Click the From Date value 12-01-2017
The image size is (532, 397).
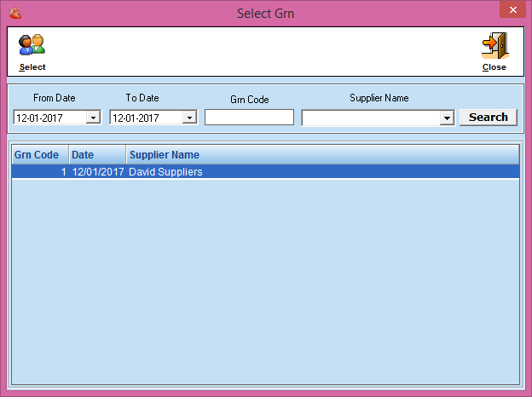coord(49,118)
